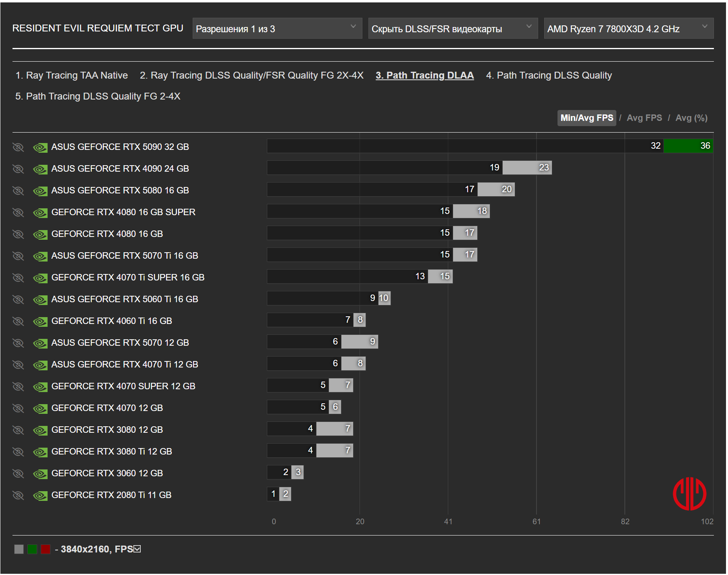Select the Min/Avg FPS view button

587,118
